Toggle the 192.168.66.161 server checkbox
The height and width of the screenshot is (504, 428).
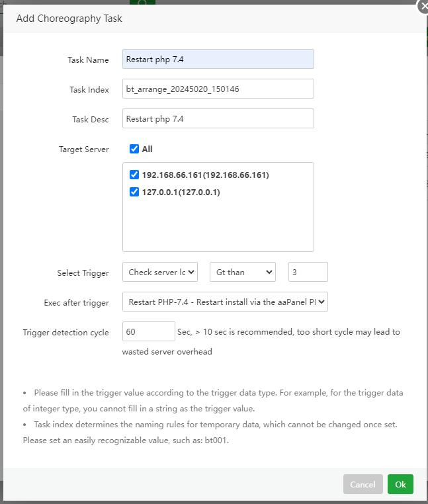(134, 175)
